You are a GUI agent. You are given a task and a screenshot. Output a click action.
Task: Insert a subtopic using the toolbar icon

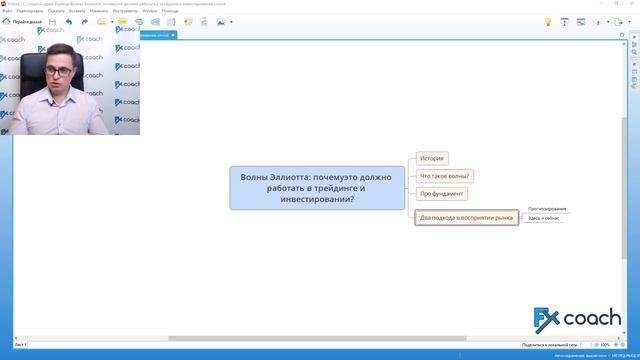[x=122, y=22]
